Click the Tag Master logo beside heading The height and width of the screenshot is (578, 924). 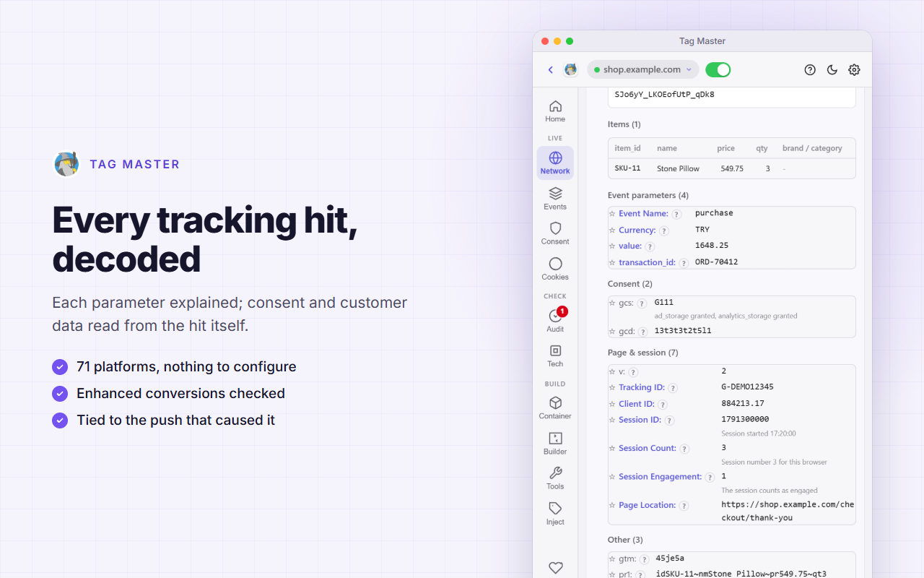66,164
